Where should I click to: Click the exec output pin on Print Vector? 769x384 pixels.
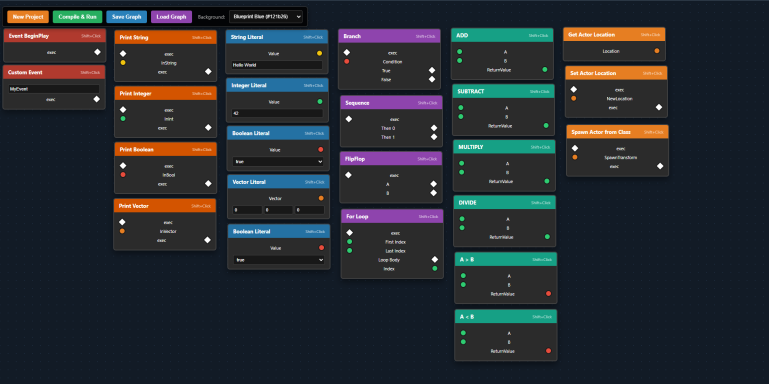[x=207, y=240]
